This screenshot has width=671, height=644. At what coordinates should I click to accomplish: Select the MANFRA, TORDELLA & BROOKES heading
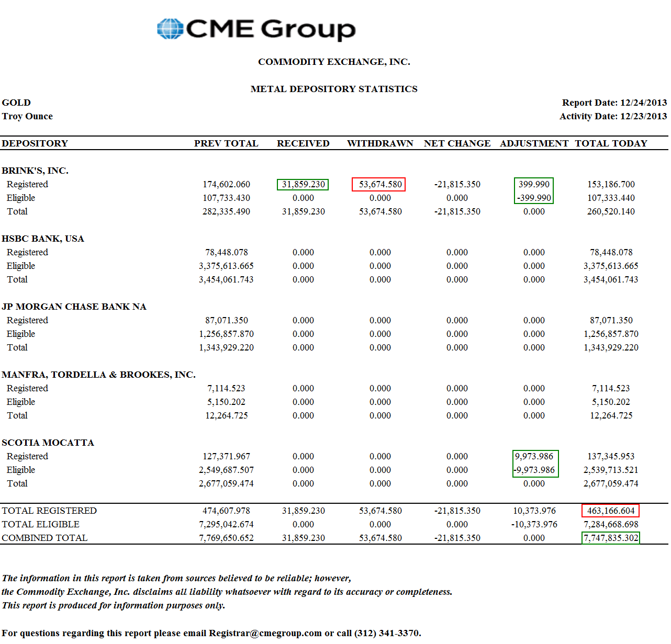98,375
